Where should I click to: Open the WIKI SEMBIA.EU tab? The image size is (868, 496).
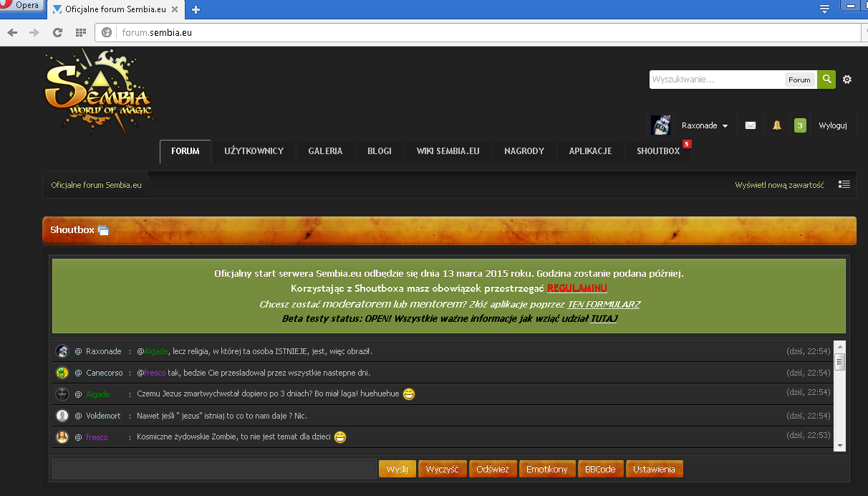point(448,151)
